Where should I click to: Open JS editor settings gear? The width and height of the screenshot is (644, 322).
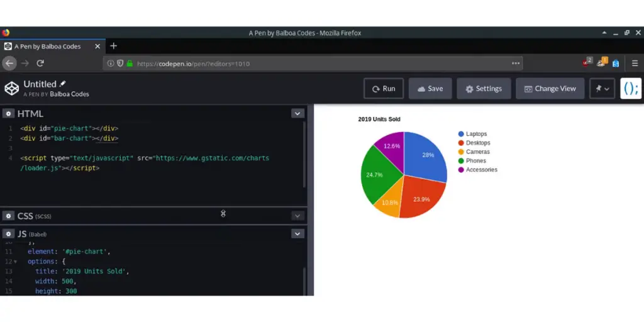click(8, 234)
